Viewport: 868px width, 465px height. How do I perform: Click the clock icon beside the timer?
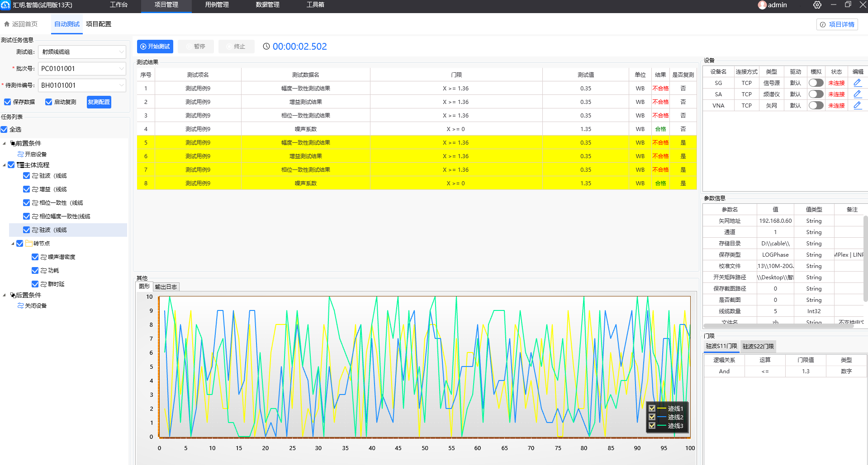click(x=266, y=46)
